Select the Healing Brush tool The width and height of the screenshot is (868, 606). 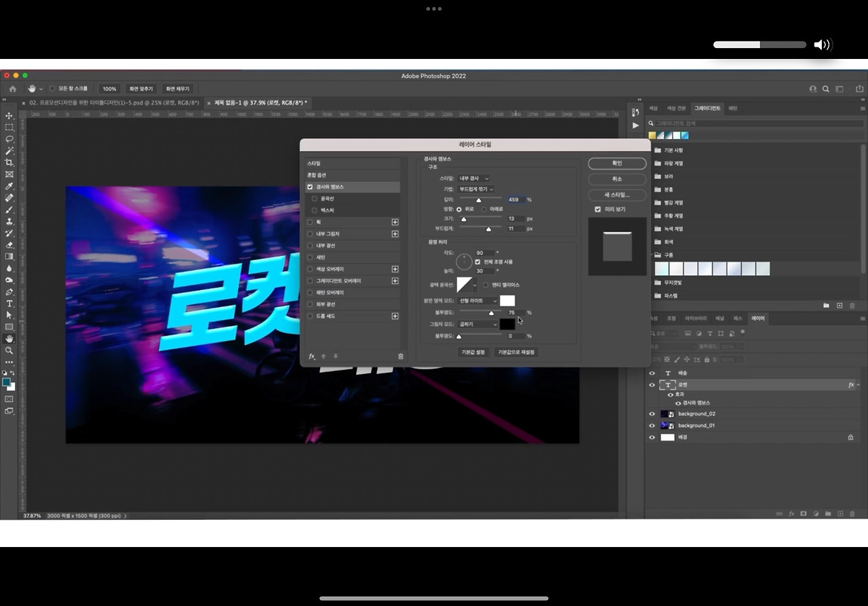click(x=9, y=198)
